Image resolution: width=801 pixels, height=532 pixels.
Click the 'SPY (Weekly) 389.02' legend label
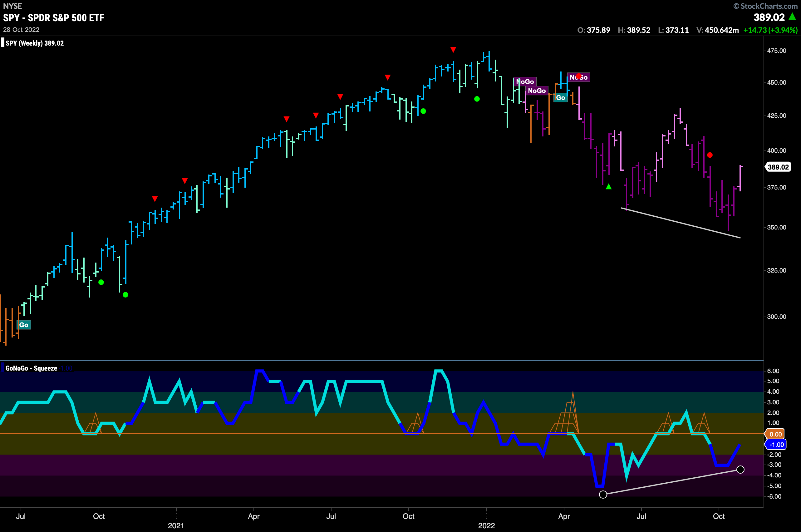point(35,43)
